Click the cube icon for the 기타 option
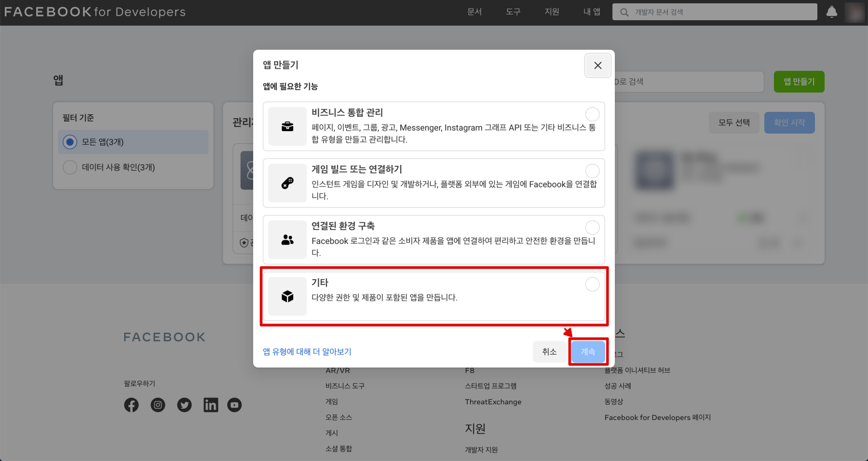This screenshot has height=461, width=868. pyautogui.click(x=287, y=296)
